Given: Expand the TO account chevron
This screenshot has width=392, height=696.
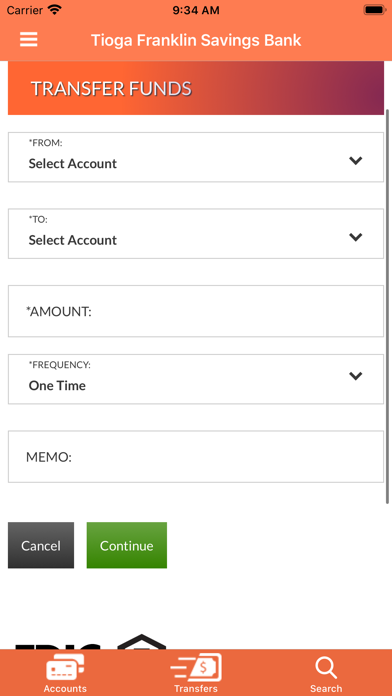Looking at the screenshot, I should (x=356, y=237).
